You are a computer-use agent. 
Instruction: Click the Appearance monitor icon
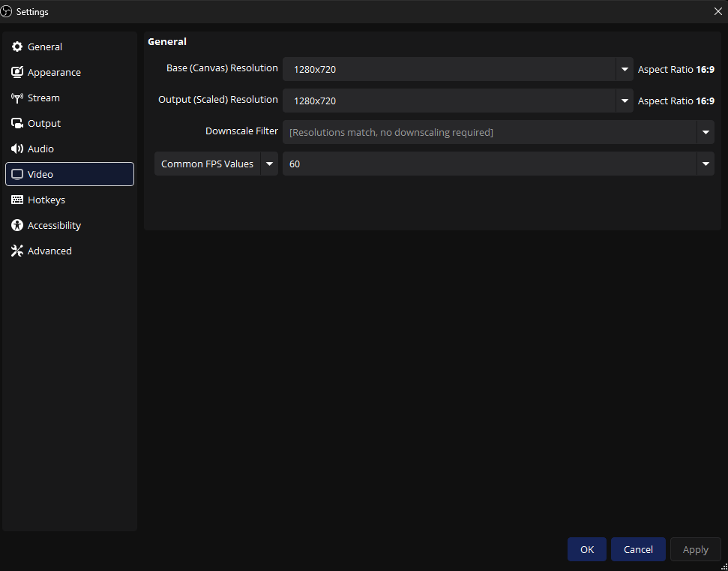pyautogui.click(x=17, y=73)
